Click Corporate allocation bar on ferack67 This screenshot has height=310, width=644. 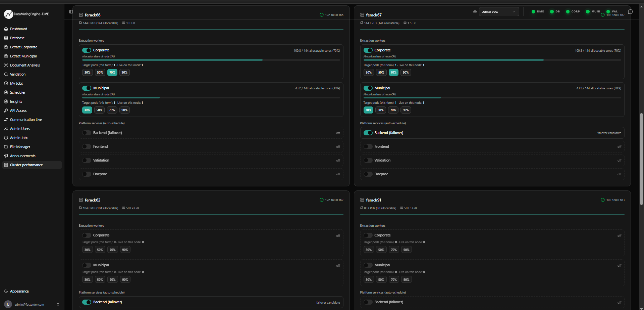[x=492, y=60]
